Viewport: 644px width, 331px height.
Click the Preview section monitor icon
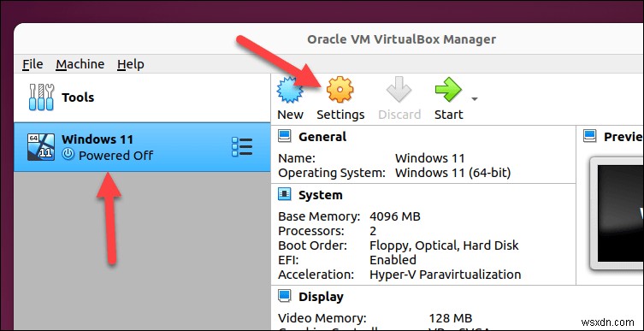[x=590, y=135]
